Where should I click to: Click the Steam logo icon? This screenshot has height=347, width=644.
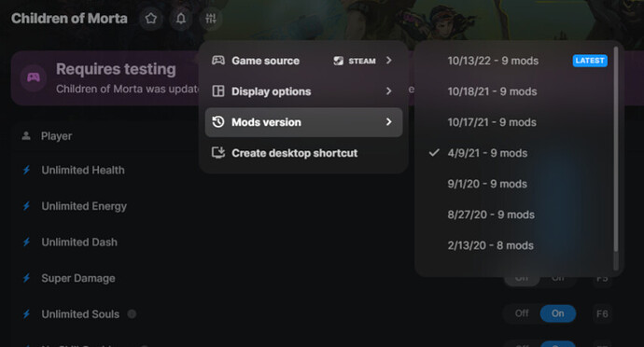click(339, 61)
